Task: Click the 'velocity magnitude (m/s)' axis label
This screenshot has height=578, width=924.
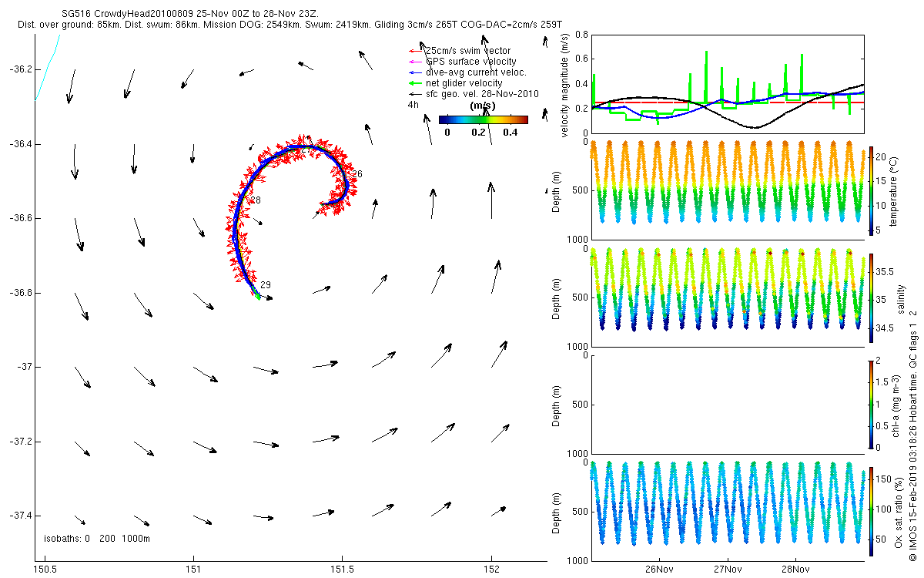Action: point(565,85)
